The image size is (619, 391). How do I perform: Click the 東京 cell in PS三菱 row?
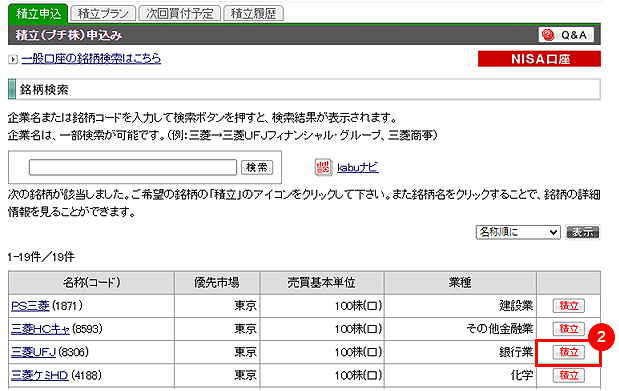tap(217, 306)
